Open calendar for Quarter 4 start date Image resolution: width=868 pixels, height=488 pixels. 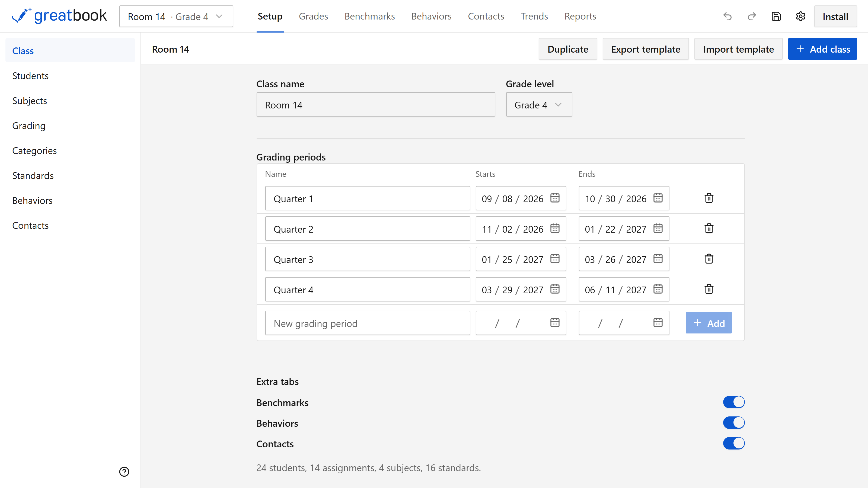[x=555, y=289]
